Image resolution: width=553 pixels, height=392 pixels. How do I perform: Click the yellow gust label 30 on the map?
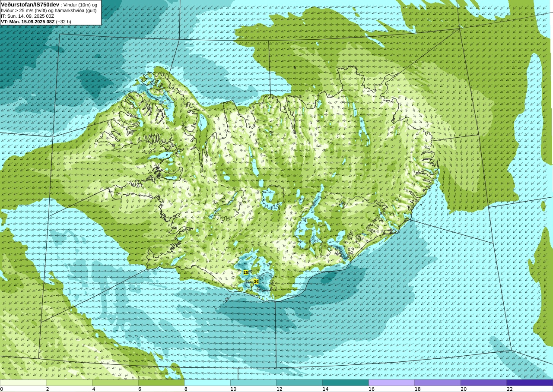click(256, 281)
